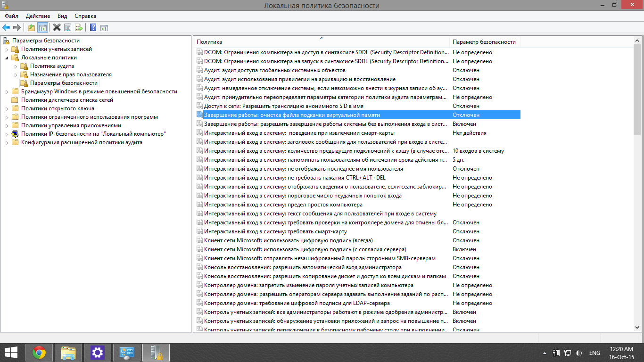Image resolution: width=644 pixels, height=362 pixels.
Task: Open the Windows Start button
Action: pos(11,353)
